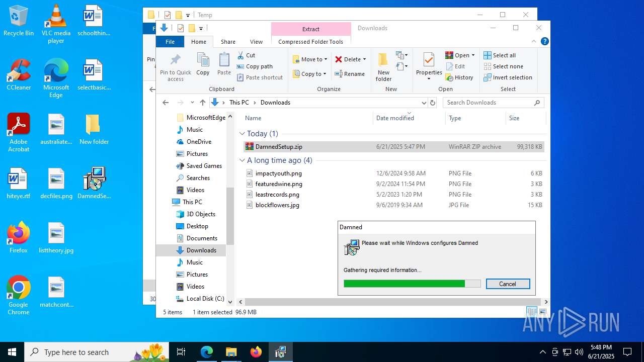Image resolution: width=644 pixels, height=362 pixels.
Task: Refresh the Downloads folder view
Action: tap(433, 103)
